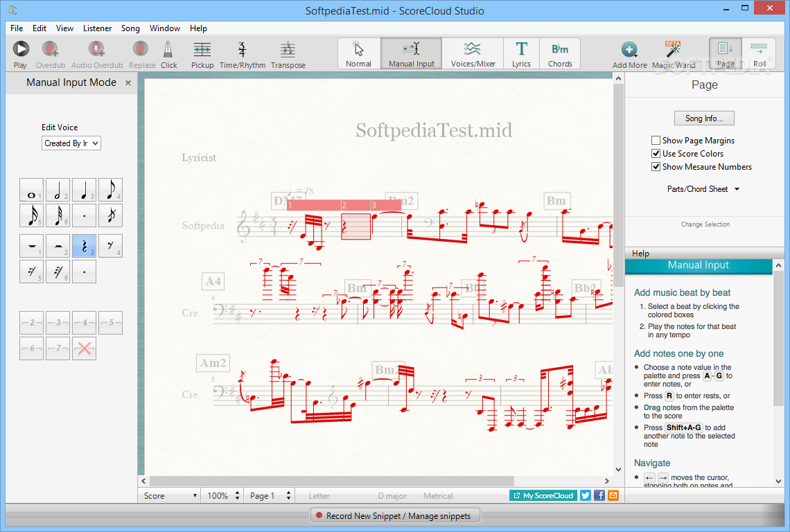Screen dimensions: 790x532
Task: Share via the Facebook icon
Action: click(x=599, y=496)
